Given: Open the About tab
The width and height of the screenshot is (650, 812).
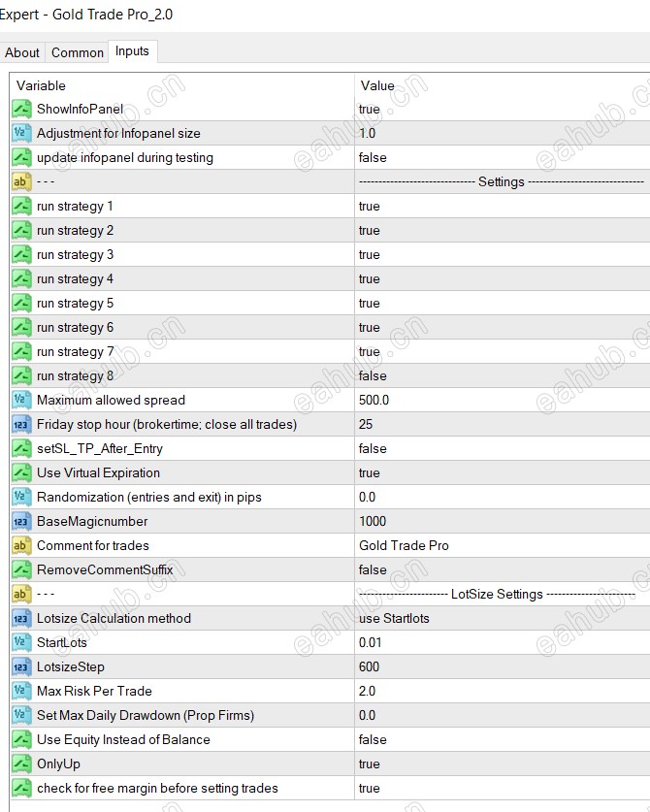Looking at the screenshot, I should [x=22, y=52].
